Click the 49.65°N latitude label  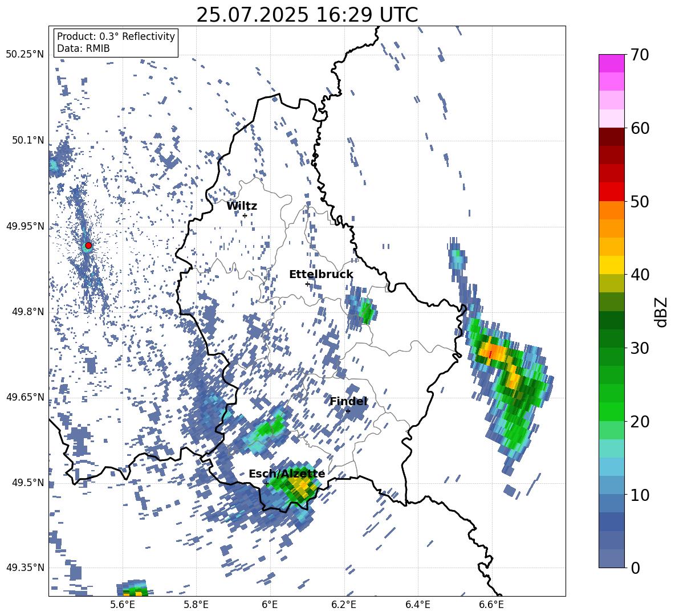(x=25, y=397)
